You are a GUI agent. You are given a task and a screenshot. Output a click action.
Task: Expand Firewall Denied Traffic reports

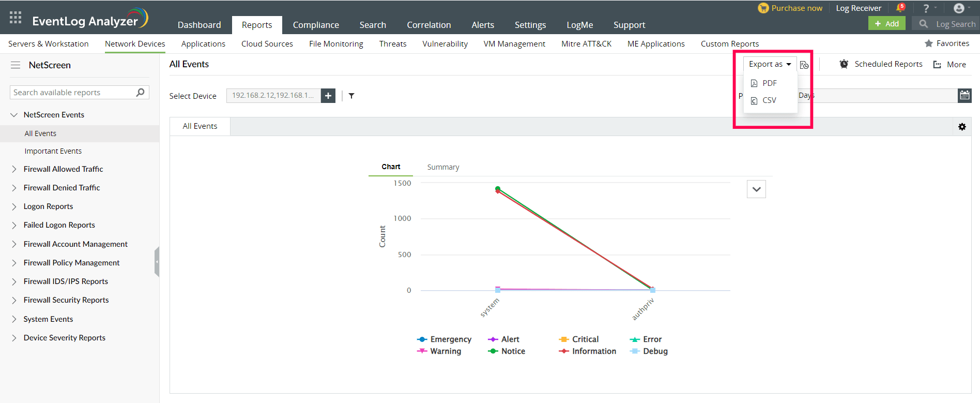(14, 188)
